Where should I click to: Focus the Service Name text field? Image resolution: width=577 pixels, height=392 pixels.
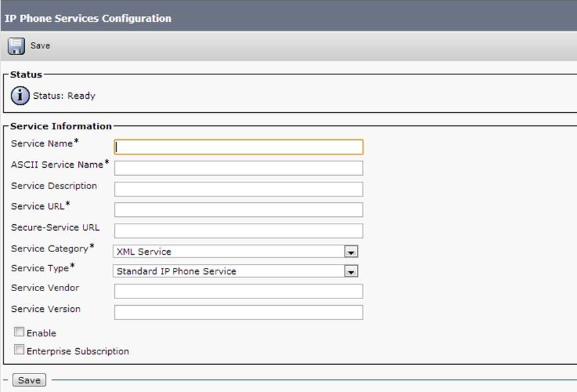[239, 147]
